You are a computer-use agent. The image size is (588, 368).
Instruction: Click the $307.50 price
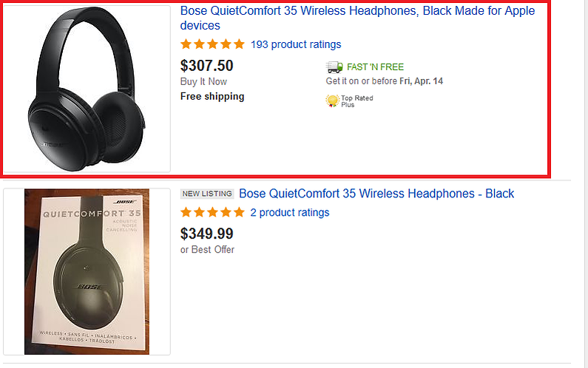pyautogui.click(x=206, y=66)
